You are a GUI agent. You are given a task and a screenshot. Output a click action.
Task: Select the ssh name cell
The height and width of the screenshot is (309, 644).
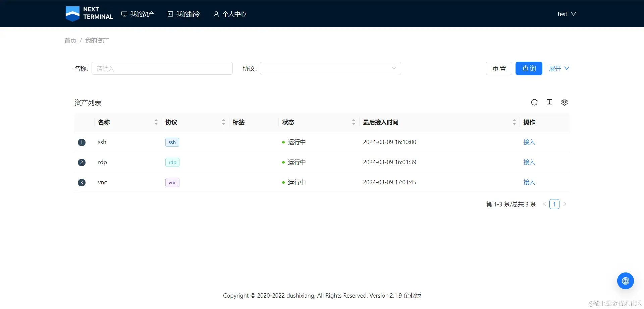tap(102, 142)
